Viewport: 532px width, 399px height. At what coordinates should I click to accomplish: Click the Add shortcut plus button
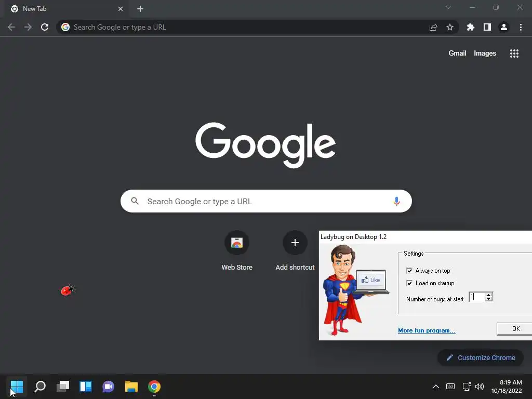click(x=295, y=243)
